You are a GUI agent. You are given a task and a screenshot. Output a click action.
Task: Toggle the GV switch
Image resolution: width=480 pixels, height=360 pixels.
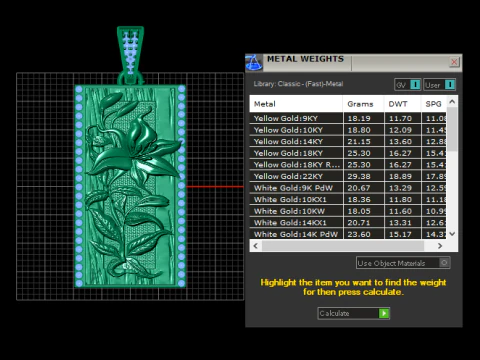(x=408, y=85)
